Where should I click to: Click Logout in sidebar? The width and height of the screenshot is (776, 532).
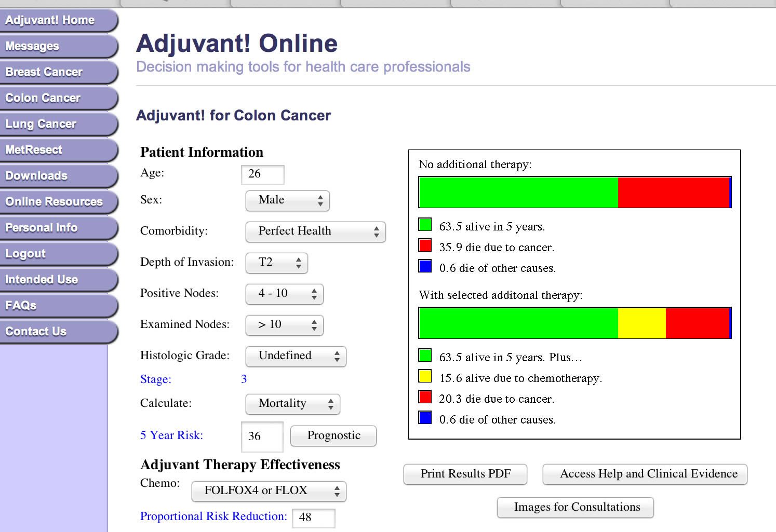pos(59,254)
